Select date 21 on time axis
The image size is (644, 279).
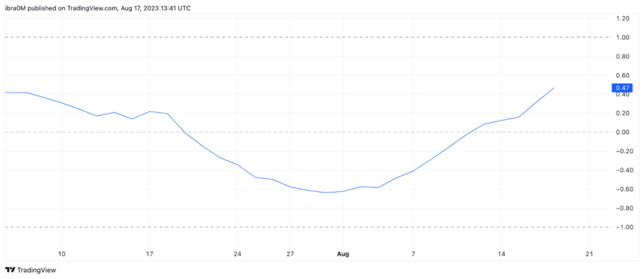point(589,254)
